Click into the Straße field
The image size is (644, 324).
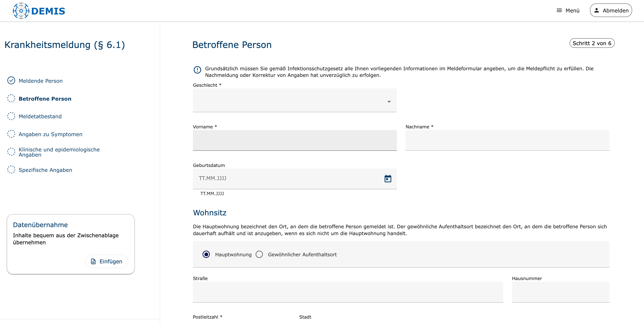348,292
